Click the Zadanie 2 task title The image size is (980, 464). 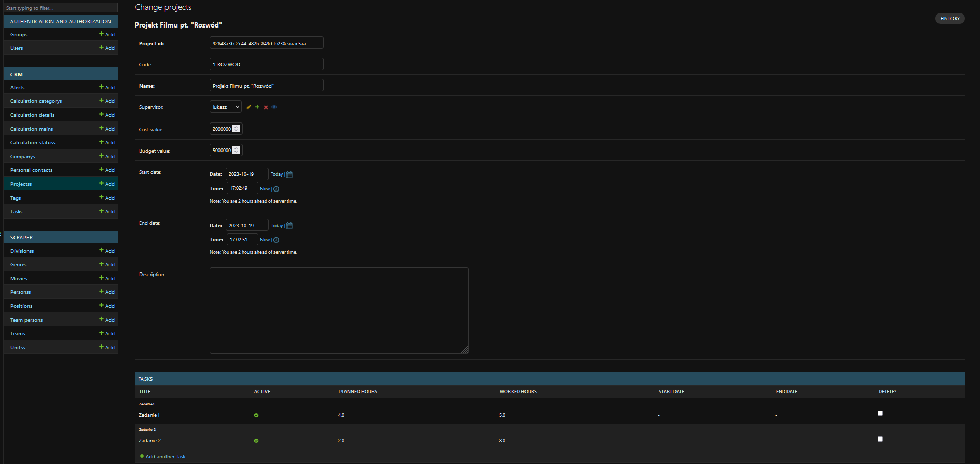150,441
